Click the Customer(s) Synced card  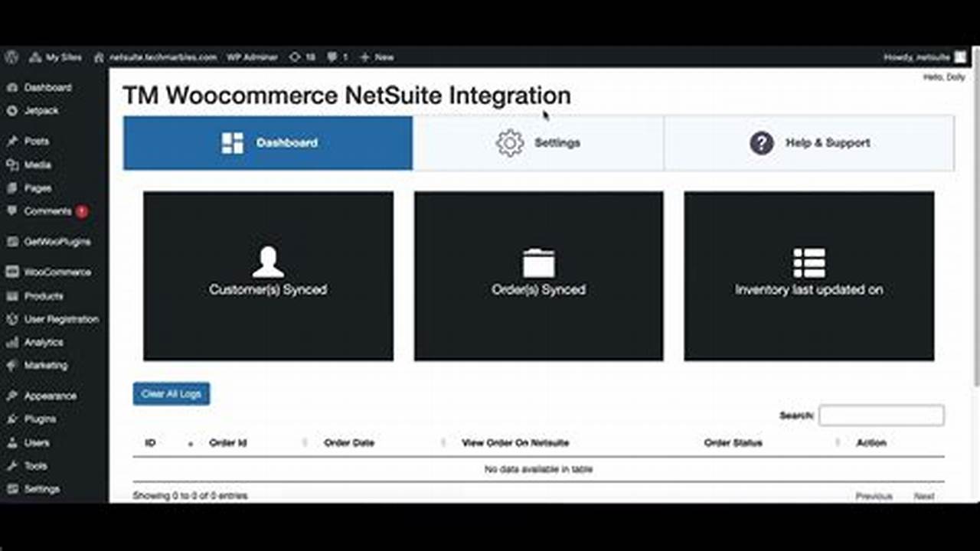click(x=268, y=276)
